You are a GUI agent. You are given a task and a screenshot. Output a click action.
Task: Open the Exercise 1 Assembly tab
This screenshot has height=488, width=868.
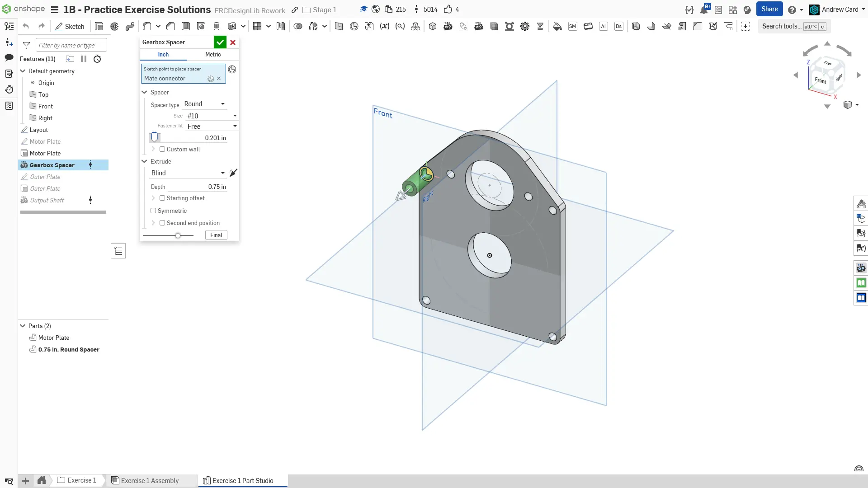pyautogui.click(x=150, y=480)
